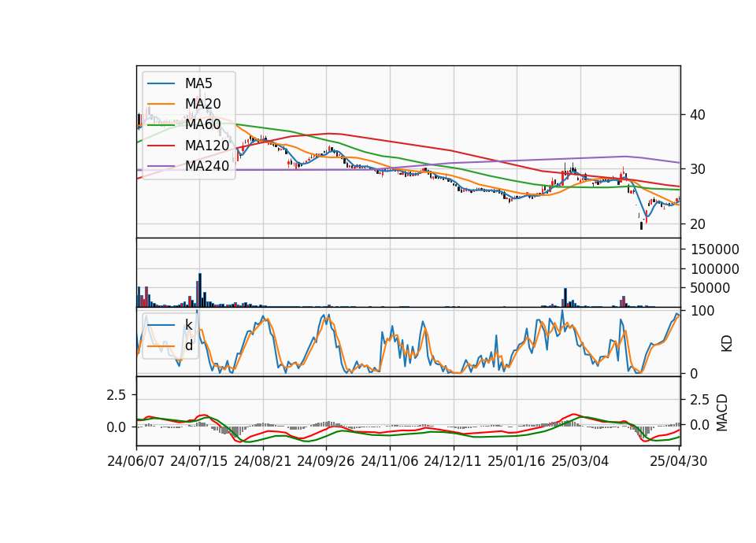
Task: Click the tallest volume bar near 24/07/15
Action: (200, 290)
